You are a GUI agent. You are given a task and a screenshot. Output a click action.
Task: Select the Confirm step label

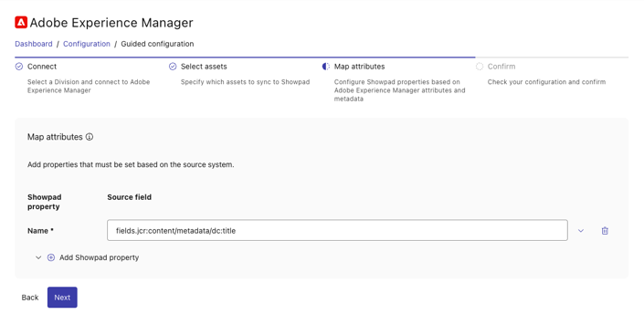point(501,67)
